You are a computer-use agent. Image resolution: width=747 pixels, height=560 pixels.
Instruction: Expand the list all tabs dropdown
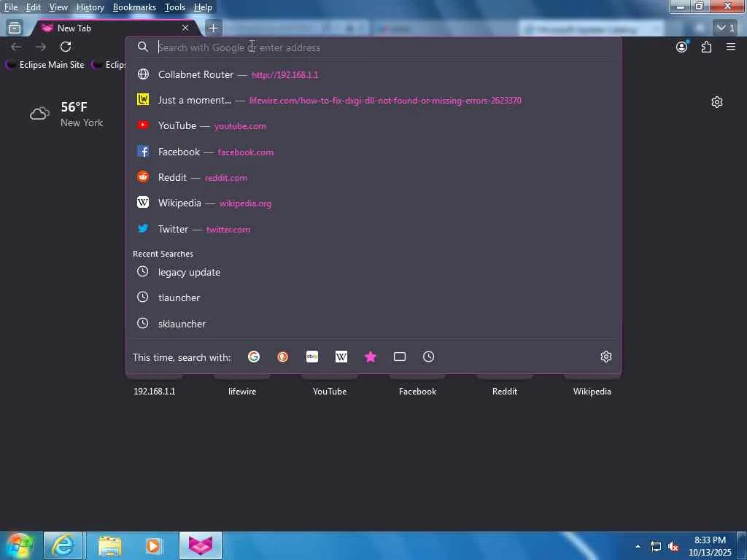point(726,28)
